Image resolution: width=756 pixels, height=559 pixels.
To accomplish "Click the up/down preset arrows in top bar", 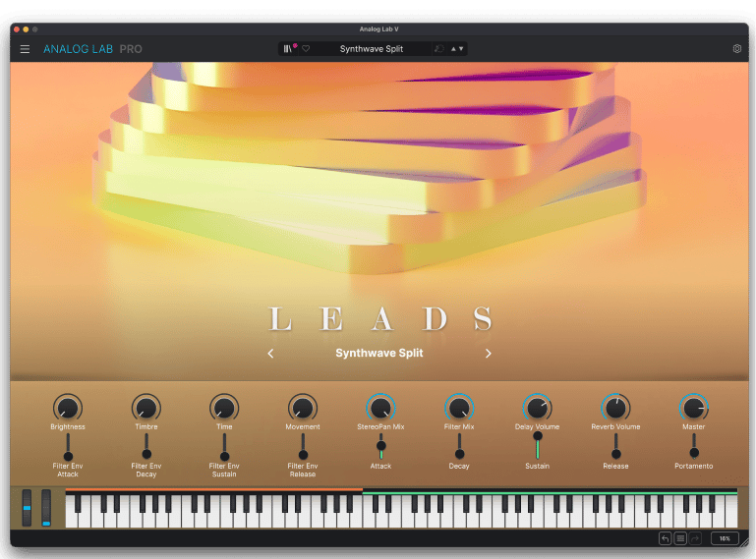I will pyautogui.click(x=457, y=48).
